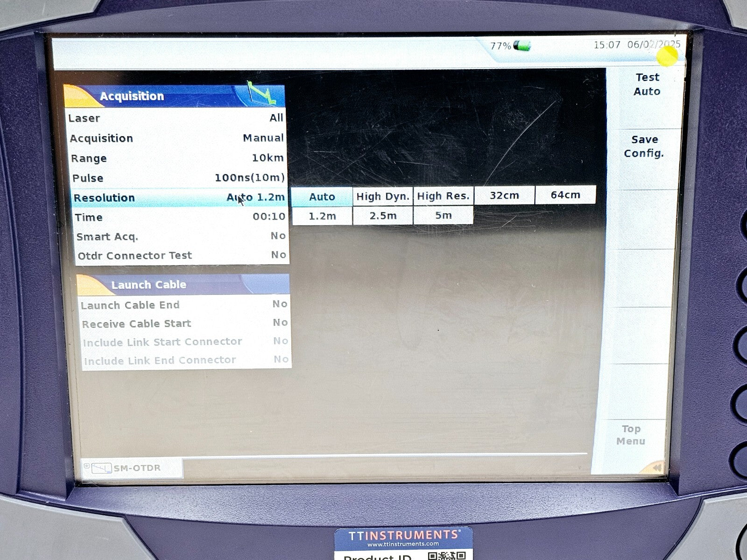This screenshot has width=747, height=560.
Task: Choose the 32cm resolution setting
Action: pos(504,196)
